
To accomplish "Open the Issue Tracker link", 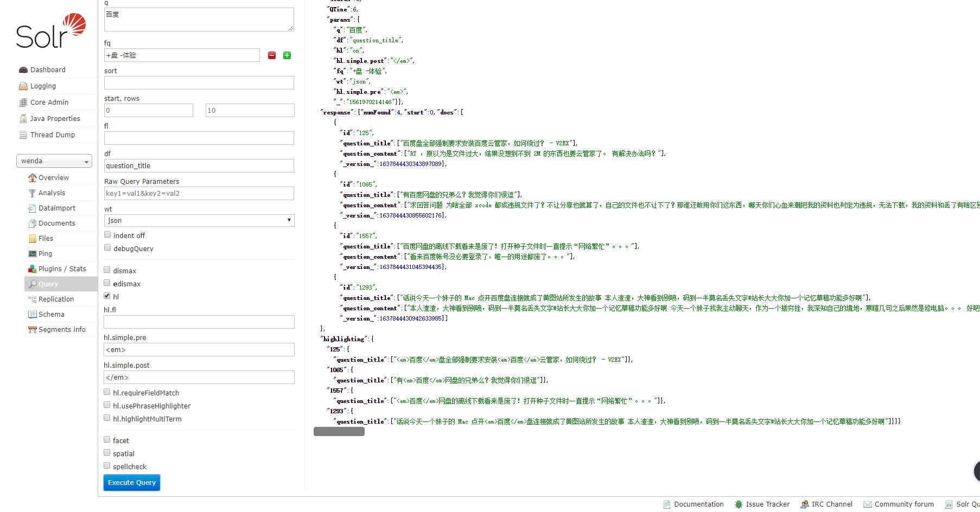I will tap(768, 504).
